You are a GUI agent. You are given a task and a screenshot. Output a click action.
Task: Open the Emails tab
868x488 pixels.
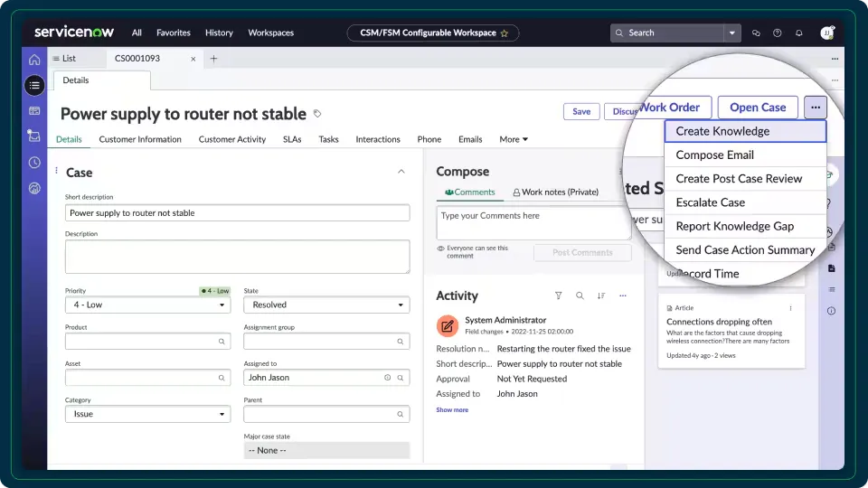pyautogui.click(x=470, y=139)
